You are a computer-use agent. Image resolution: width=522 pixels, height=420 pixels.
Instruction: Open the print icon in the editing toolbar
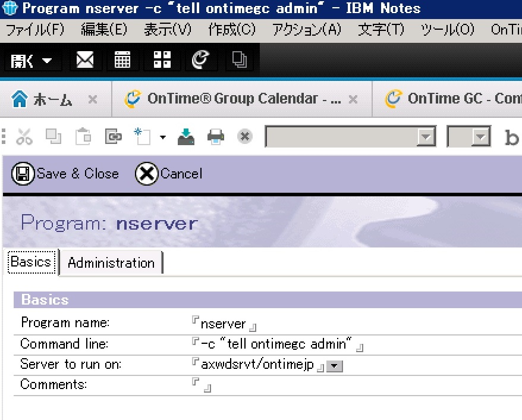[x=215, y=136]
